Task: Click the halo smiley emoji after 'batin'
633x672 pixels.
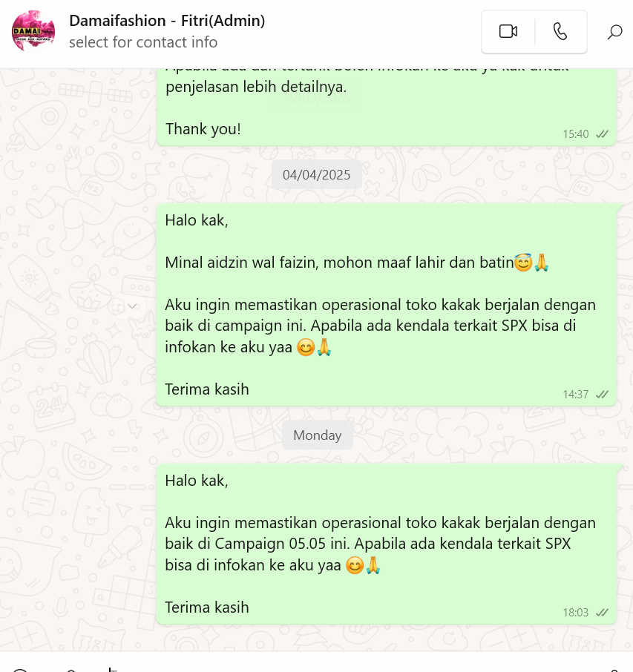Action: [x=522, y=263]
